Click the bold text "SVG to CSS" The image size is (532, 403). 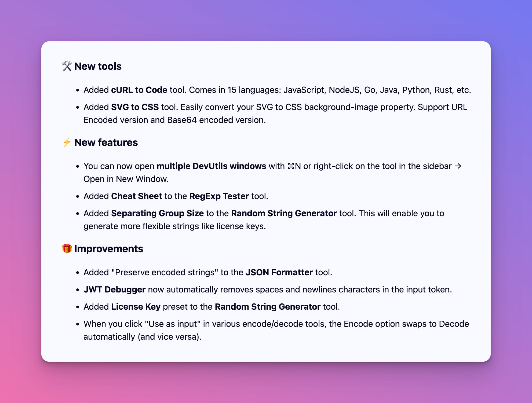tap(135, 107)
